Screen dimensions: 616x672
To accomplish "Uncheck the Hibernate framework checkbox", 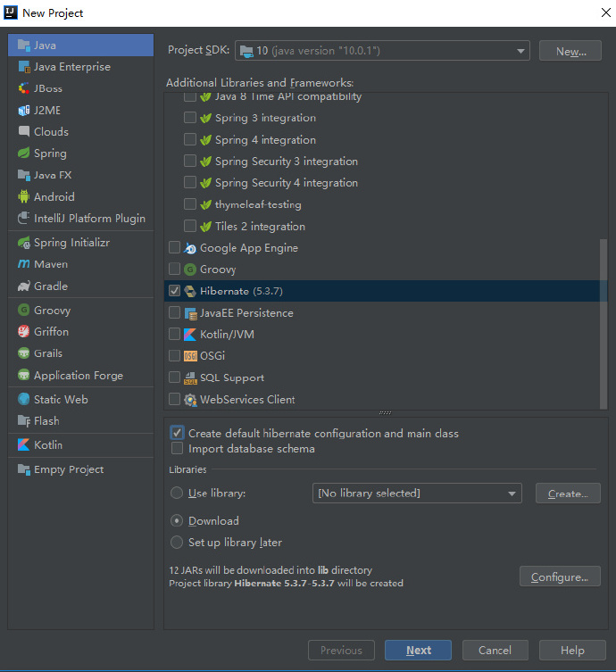I will pyautogui.click(x=175, y=291).
